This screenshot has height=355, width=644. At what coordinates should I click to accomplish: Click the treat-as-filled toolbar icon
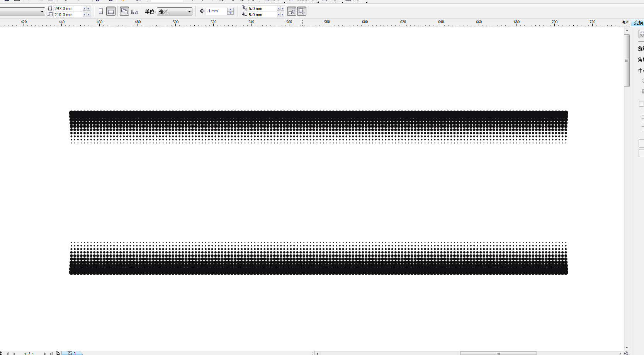[x=291, y=11]
